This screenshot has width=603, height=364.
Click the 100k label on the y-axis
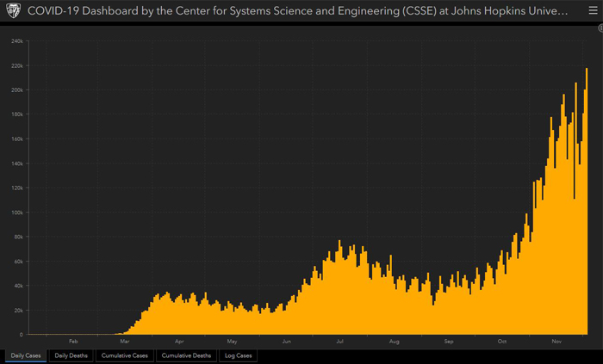pyautogui.click(x=17, y=213)
